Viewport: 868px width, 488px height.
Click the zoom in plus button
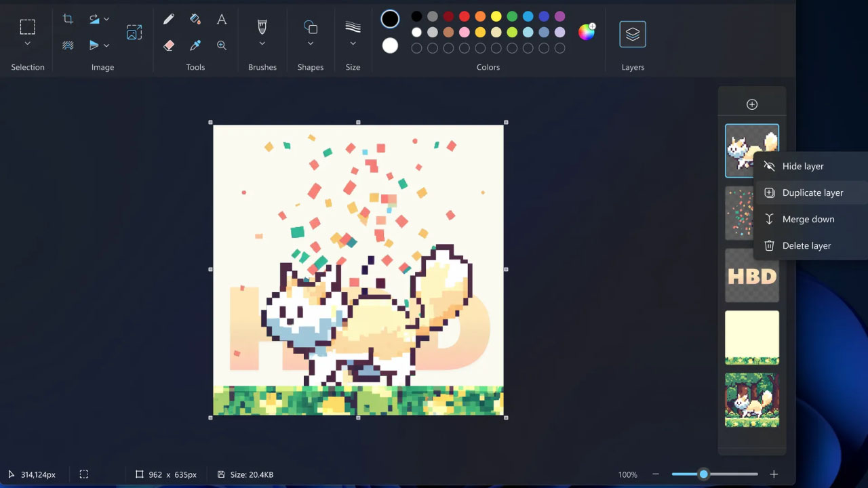coord(774,474)
